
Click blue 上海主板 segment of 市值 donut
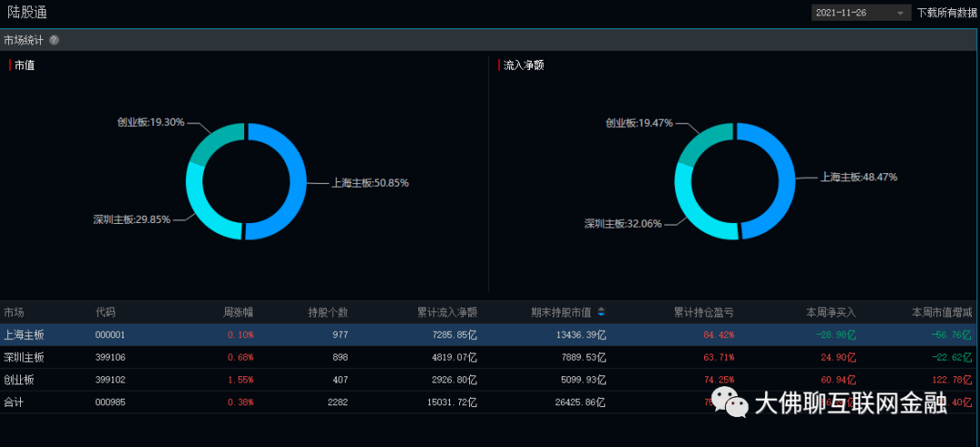[297, 181]
